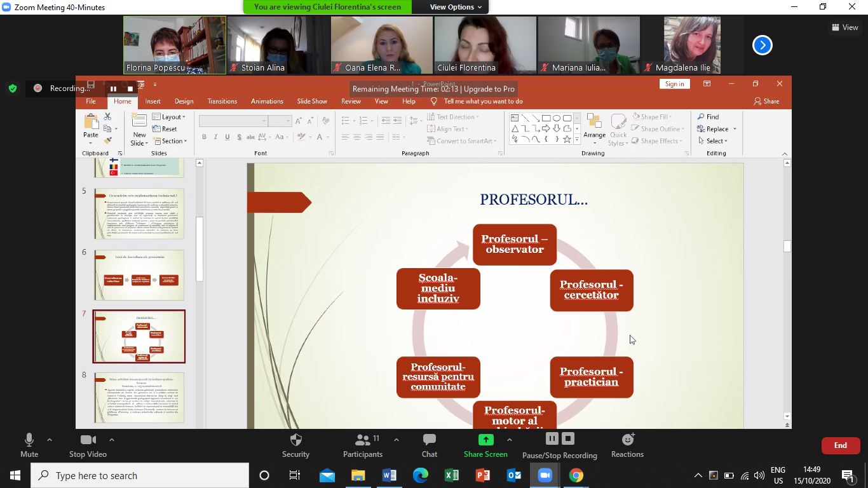Expand audio options arrow next to Mute
868x488 pixels.
click(x=50, y=440)
